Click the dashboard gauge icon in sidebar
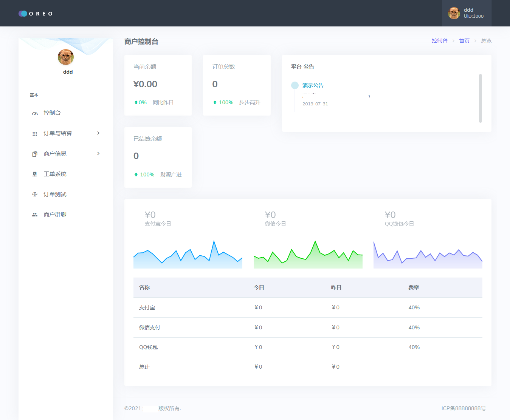Screen dimensions: 510x420 pyautogui.click(x=35, y=113)
